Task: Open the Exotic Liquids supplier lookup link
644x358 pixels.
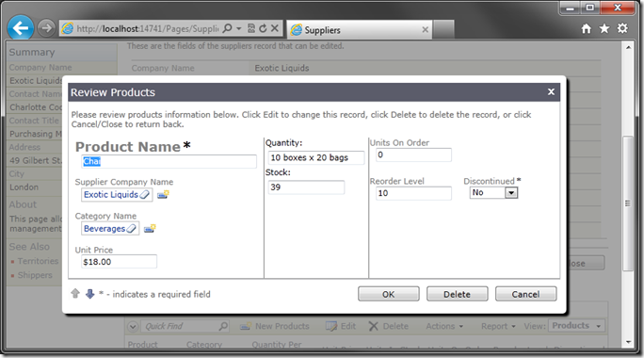Action: pyautogui.click(x=111, y=194)
